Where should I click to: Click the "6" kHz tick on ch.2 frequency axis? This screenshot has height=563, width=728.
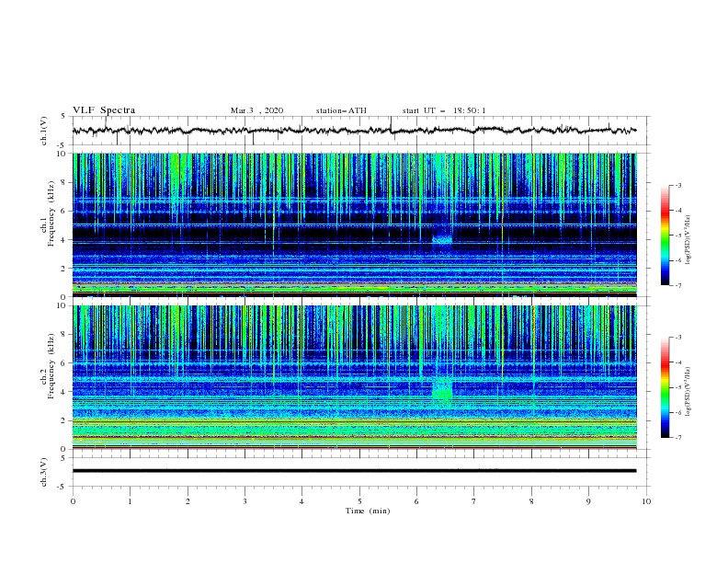[64, 362]
